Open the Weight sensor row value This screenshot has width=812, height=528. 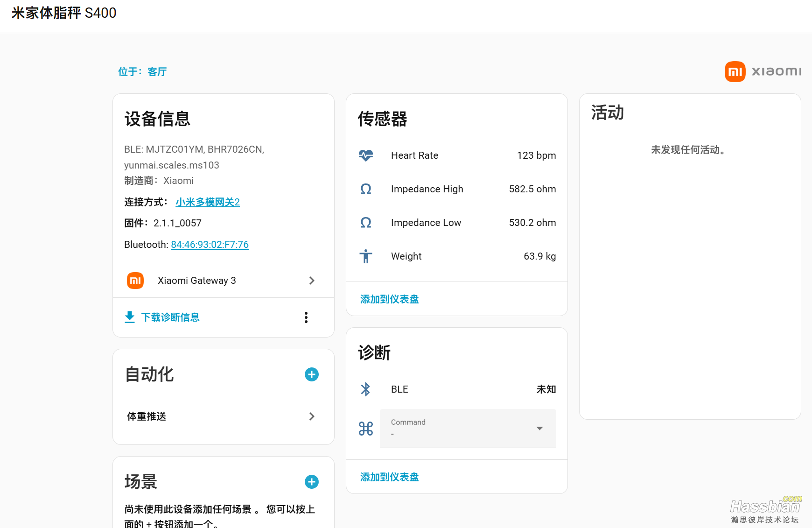point(539,256)
